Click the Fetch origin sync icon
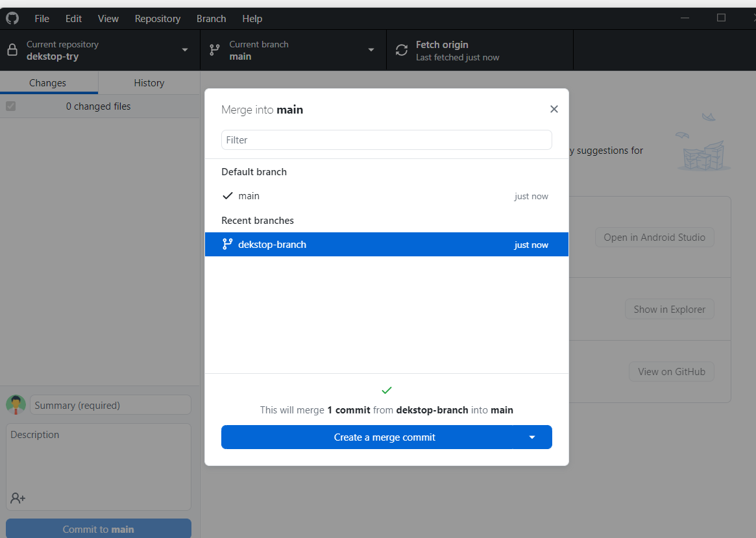Viewport: 756px width, 538px height. tap(402, 49)
